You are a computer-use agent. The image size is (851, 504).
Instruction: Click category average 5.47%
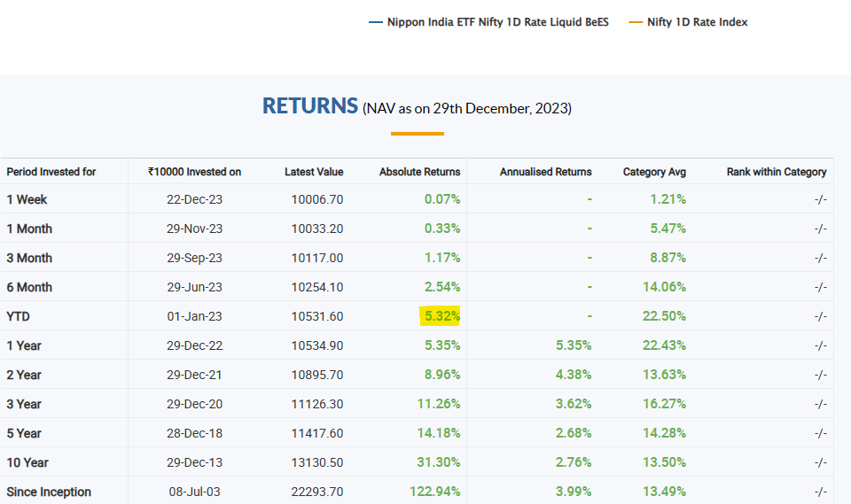[668, 229]
